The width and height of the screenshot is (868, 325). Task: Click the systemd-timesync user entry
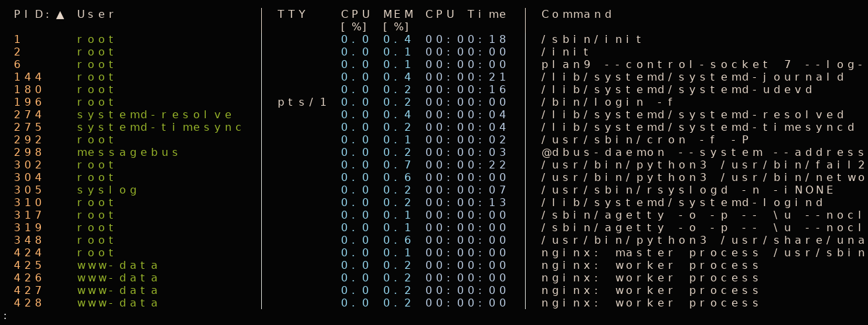click(x=160, y=127)
